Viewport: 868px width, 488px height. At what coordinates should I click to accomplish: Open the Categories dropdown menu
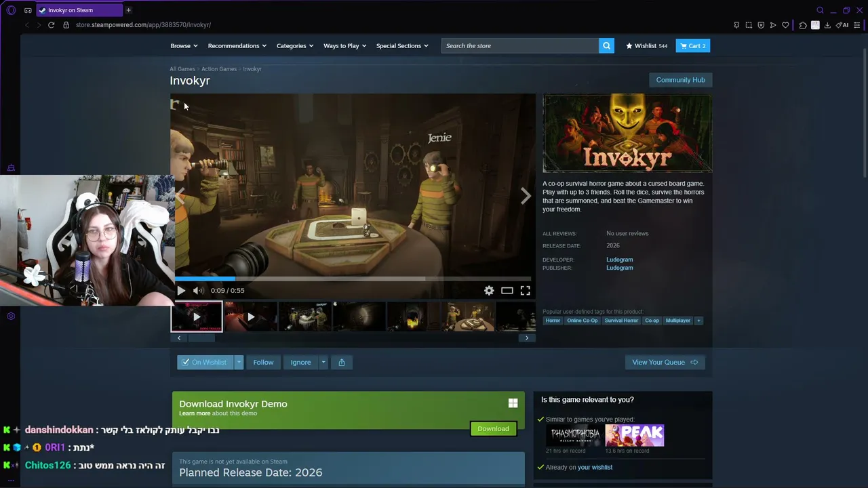click(295, 45)
